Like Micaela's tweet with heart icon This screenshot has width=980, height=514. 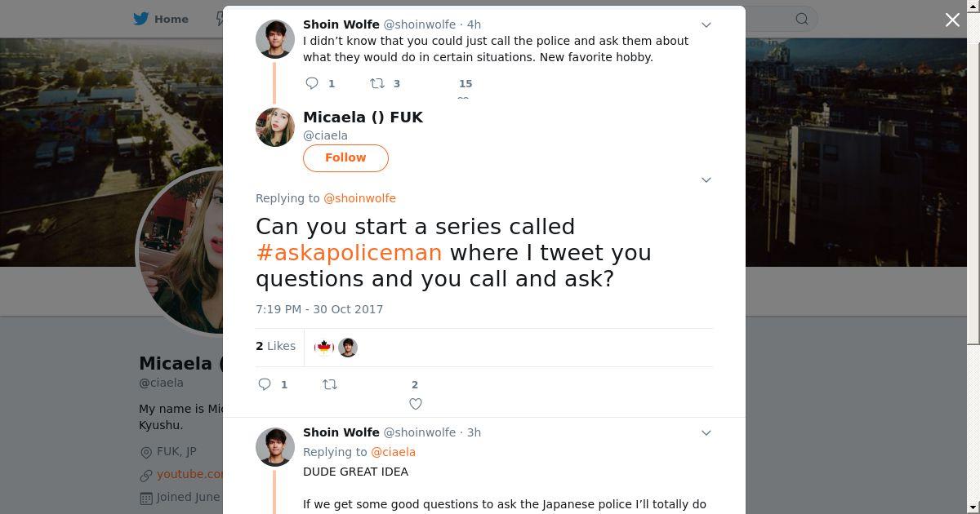click(x=415, y=403)
